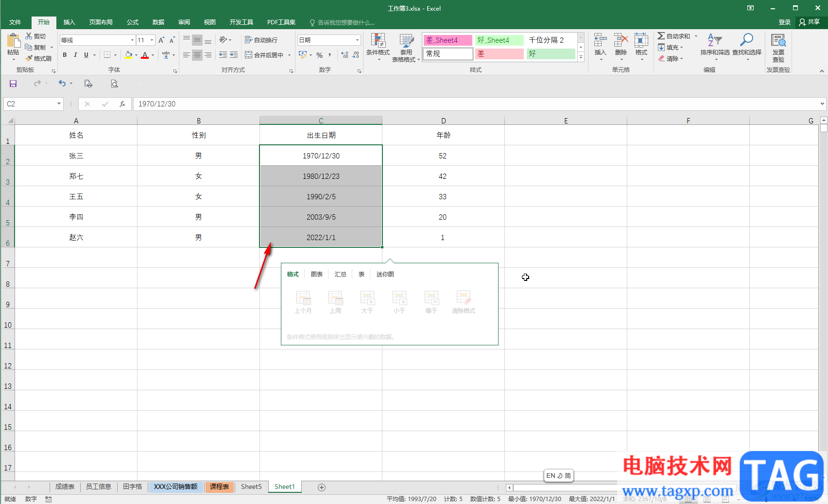Click the print preview icon in quick toolbar
The width and height of the screenshot is (828, 504).
(114, 84)
